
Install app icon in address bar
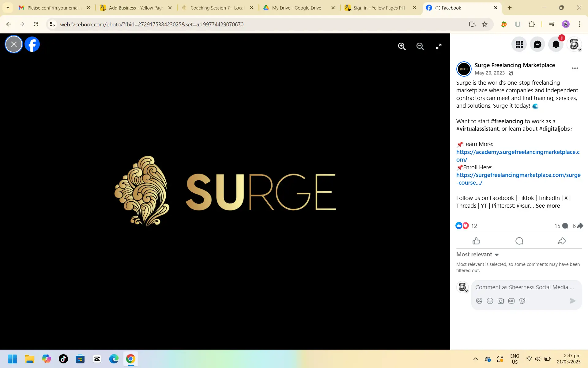click(x=472, y=24)
